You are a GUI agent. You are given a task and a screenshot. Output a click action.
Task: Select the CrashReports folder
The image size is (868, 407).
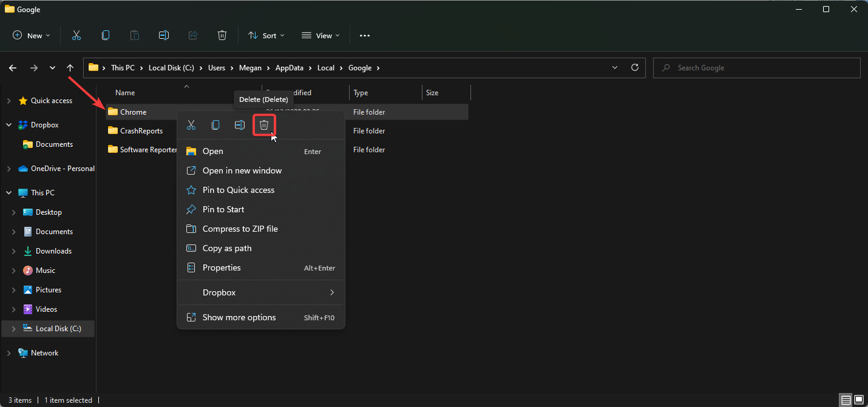[141, 131]
